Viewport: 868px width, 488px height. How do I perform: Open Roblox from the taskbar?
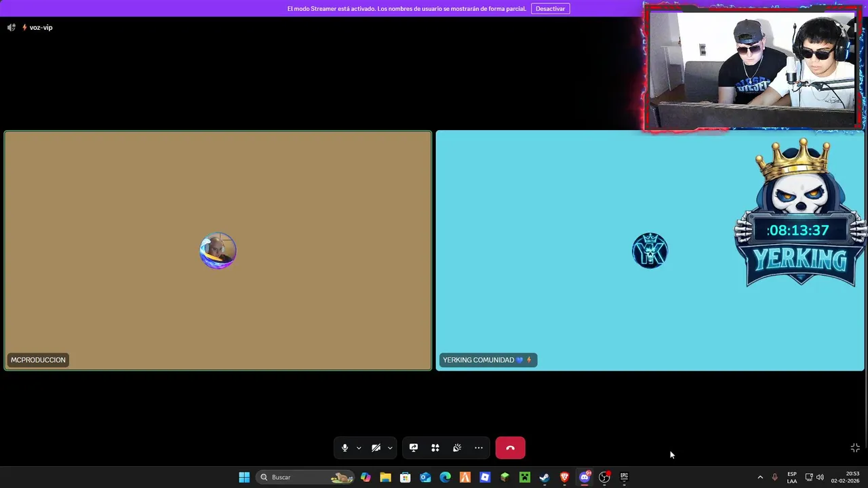[485, 477]
